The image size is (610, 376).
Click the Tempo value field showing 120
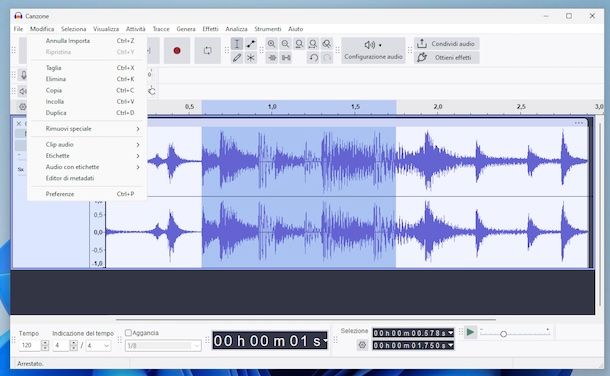click(30, 345)
